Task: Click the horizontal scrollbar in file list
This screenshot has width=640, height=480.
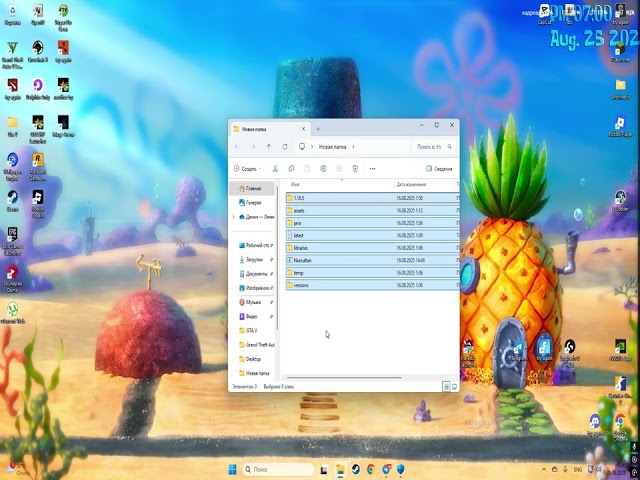Action: pyautogui.click(x=344, y=378)
